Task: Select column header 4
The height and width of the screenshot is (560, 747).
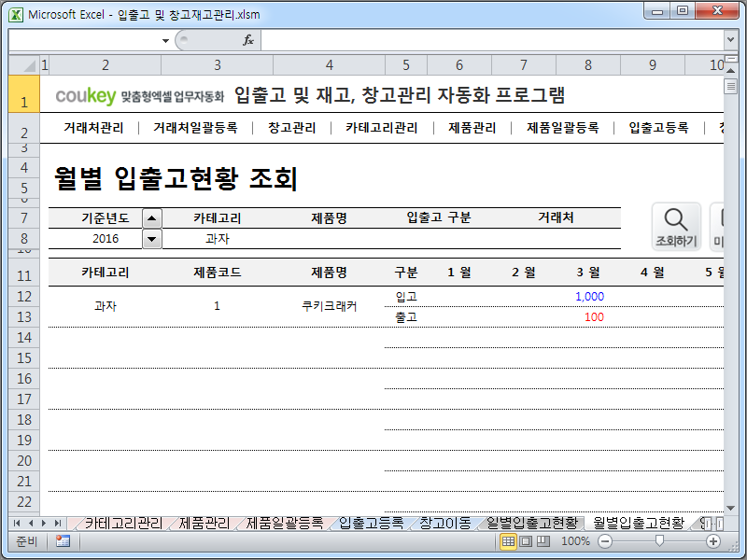Action: tap(330, 64)
